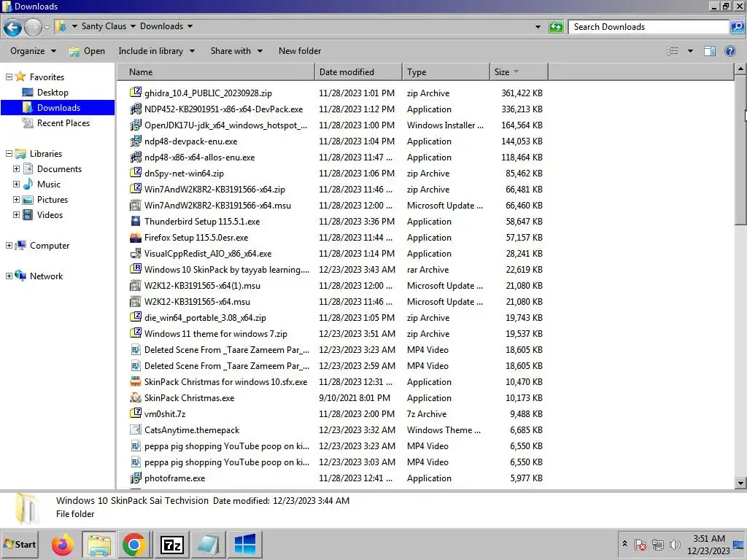Select Windows 10 SkinPack rar archive icon
Screen dimensions: 747x560
click(136, 270)
